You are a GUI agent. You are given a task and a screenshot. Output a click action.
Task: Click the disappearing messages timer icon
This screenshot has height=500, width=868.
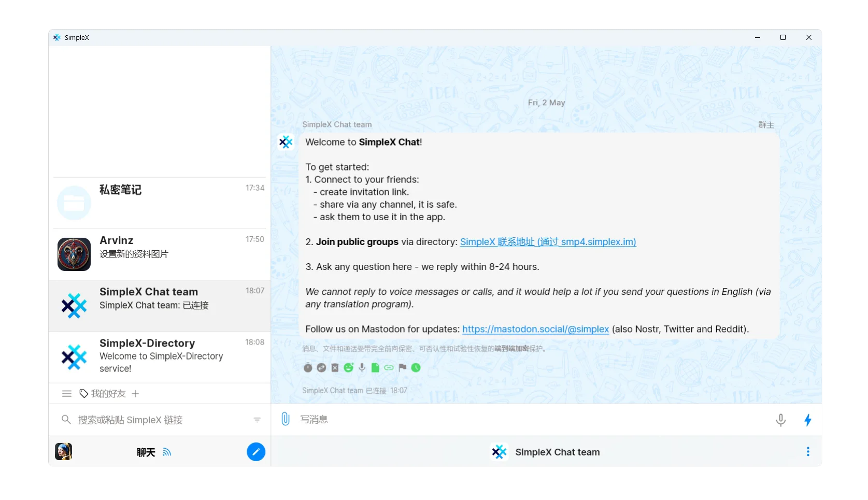coord(308,367)
